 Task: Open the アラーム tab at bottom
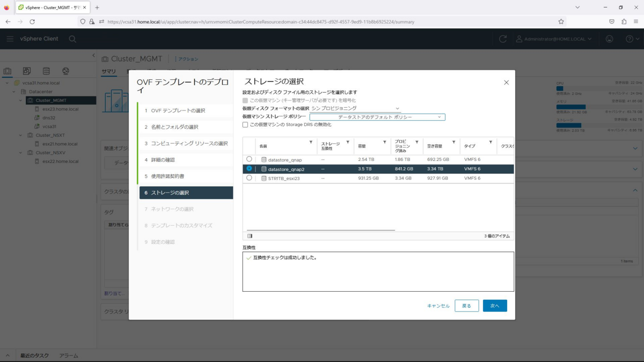click(x=69, y=356)
